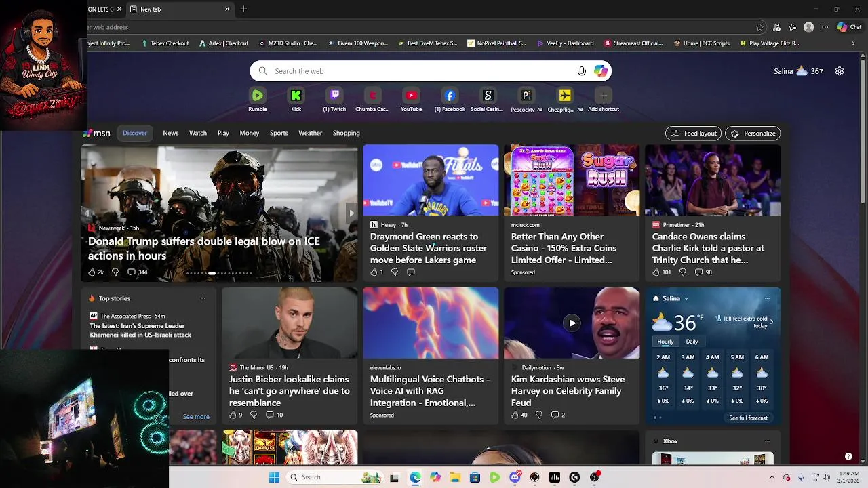This screenshot has height=488, width=868.
Task: Open comments on Donald Trump article
Action: point(137,272)
